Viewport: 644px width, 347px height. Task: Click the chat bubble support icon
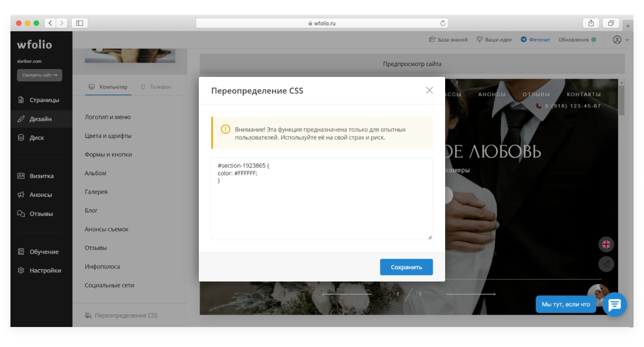click(x=614, y=305)
